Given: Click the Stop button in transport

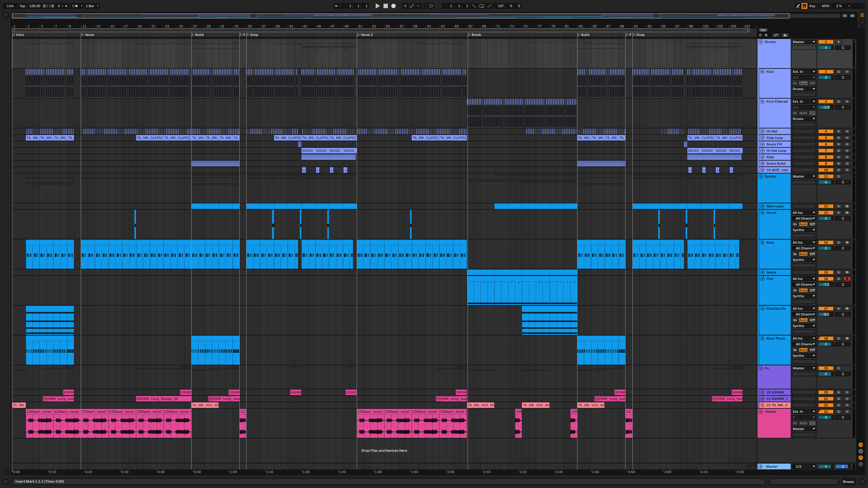Looking at the screenshot, I should [386, 6].
